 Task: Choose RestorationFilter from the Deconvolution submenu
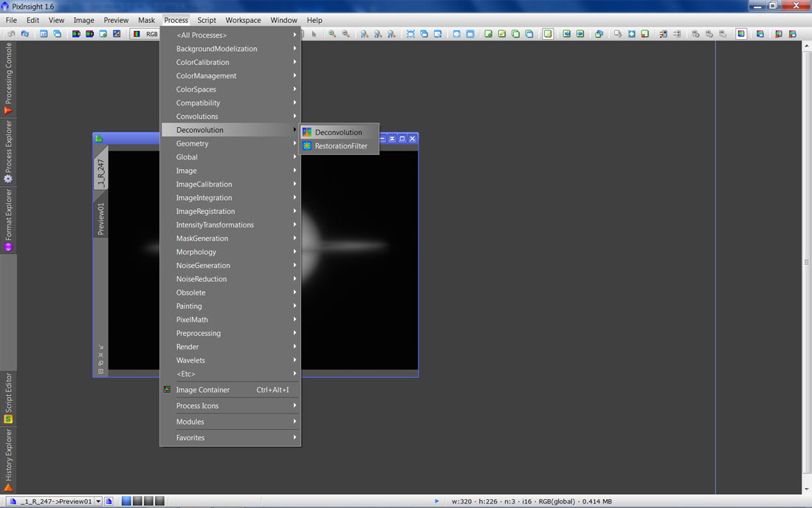tap(340, 146)
